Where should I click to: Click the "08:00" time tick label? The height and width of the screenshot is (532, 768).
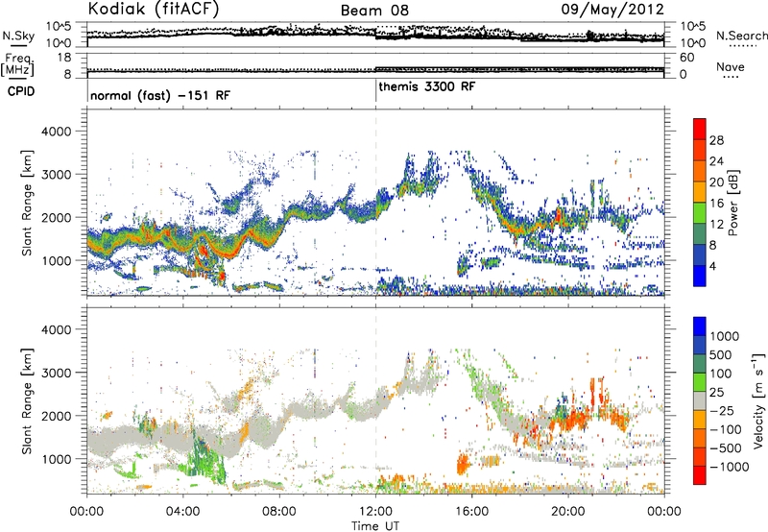(x=278, y=512)
